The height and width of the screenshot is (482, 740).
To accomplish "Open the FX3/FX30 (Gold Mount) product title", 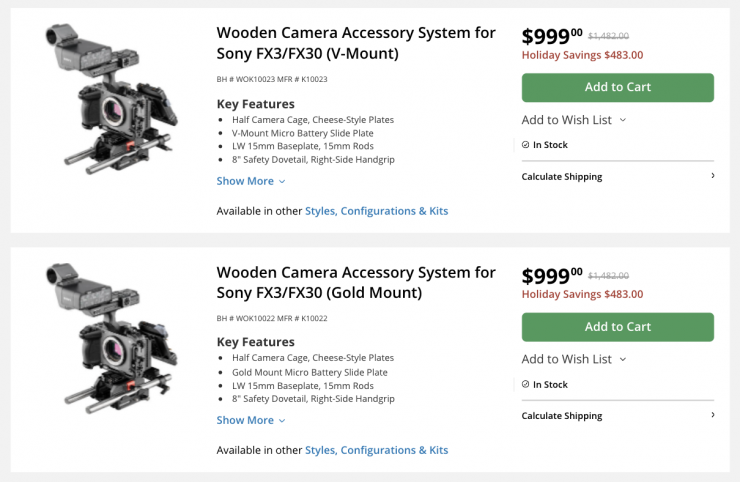I will coord(355,282).
